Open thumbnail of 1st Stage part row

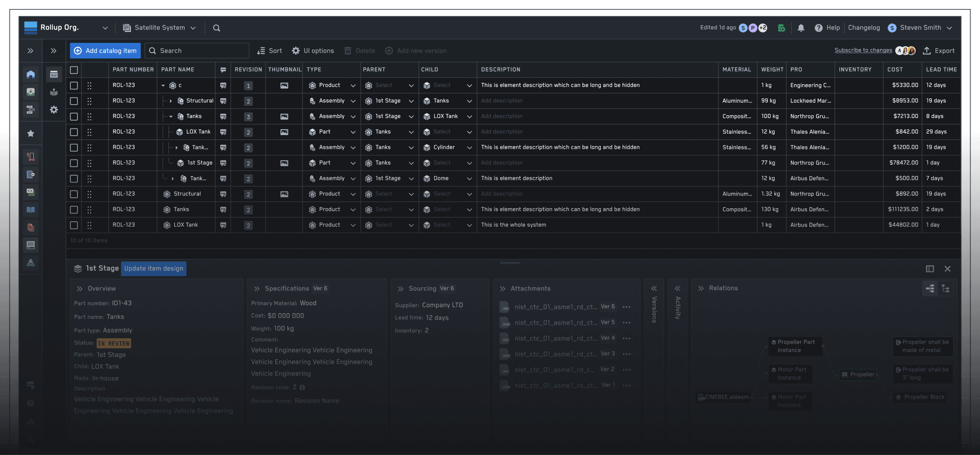[x=284, y=163]
